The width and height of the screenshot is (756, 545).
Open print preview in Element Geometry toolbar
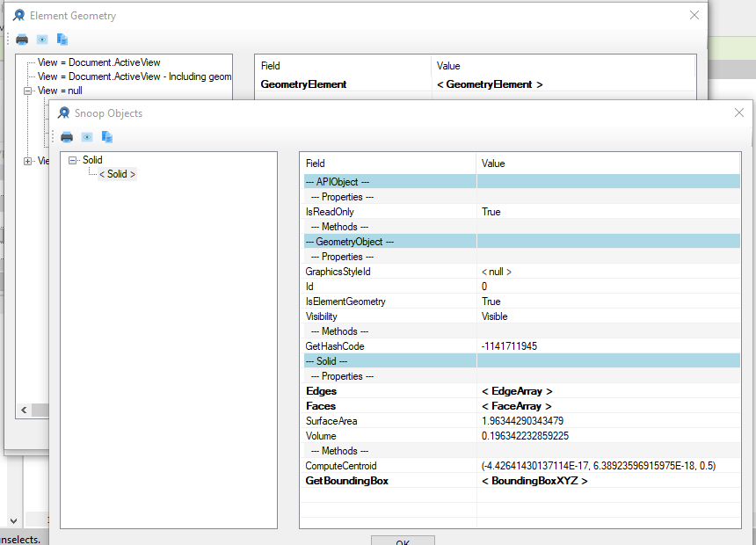(40, 39)
